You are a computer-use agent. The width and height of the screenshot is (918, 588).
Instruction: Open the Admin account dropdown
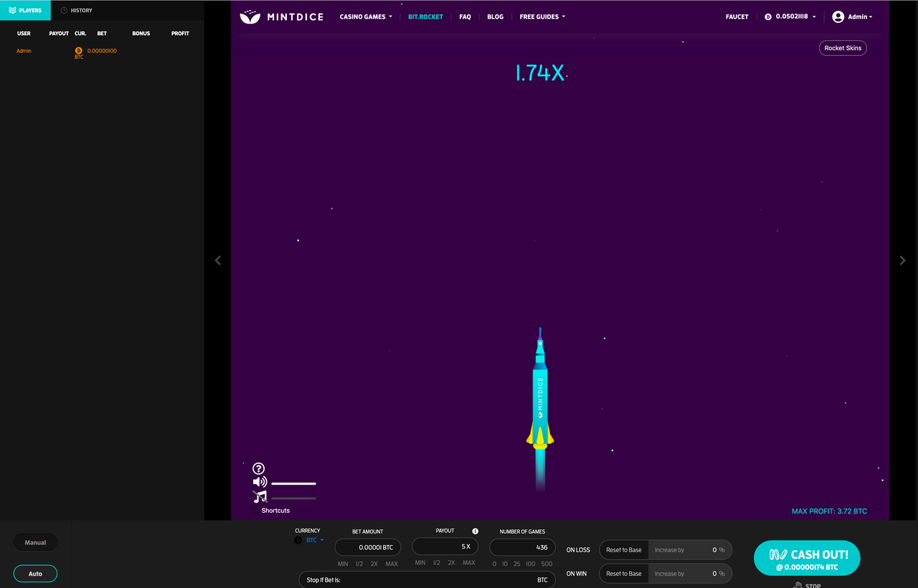coord(860,16)
